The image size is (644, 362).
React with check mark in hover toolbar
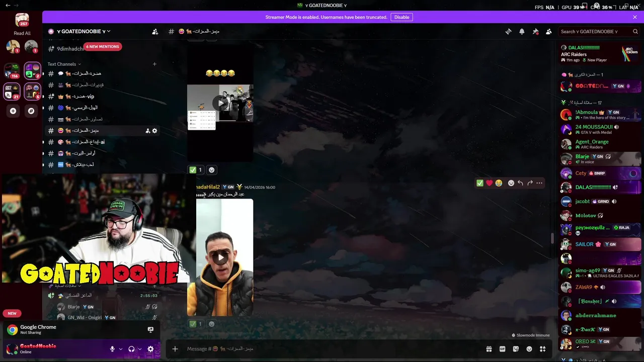point(480,183)
